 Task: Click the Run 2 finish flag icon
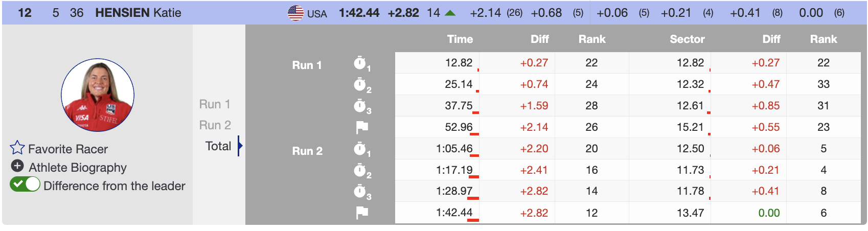click(x=362, y=213)
